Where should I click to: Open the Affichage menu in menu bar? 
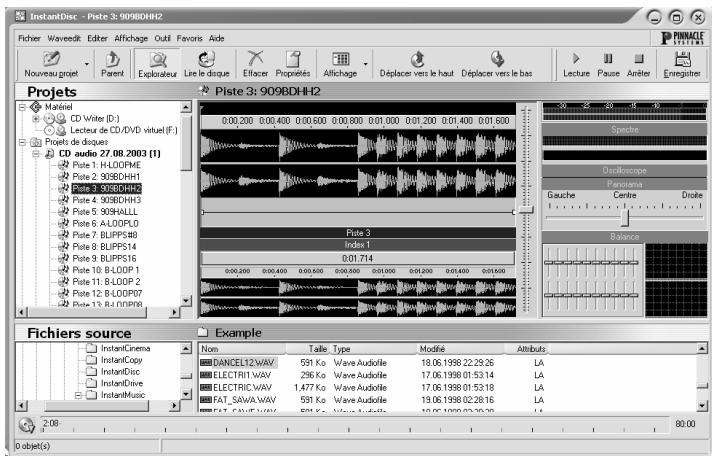pos(131,39)
